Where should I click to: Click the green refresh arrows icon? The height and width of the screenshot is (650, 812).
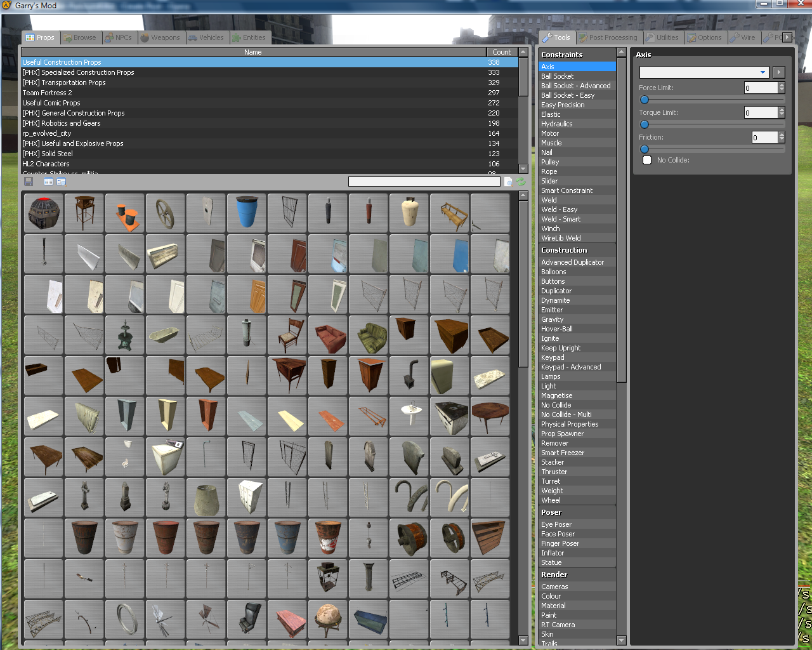521,182
